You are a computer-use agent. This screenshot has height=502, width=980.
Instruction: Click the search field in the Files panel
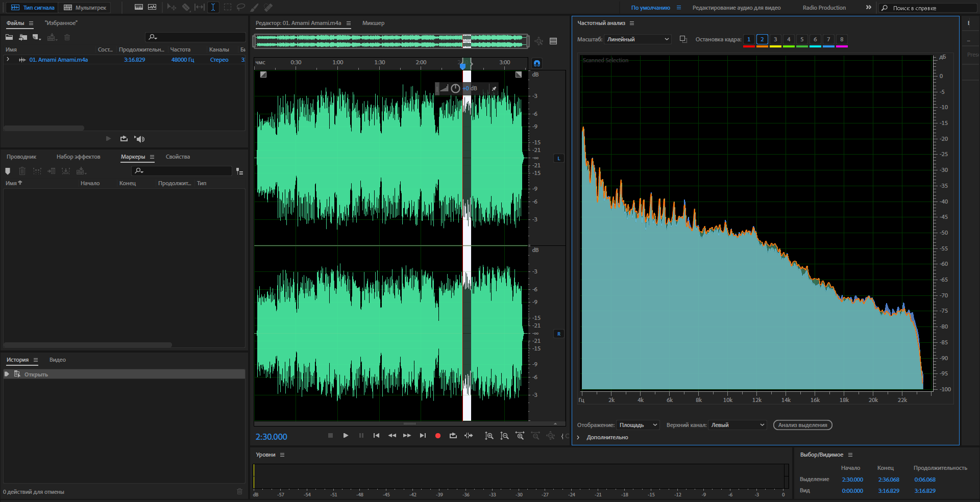(196, 37)
